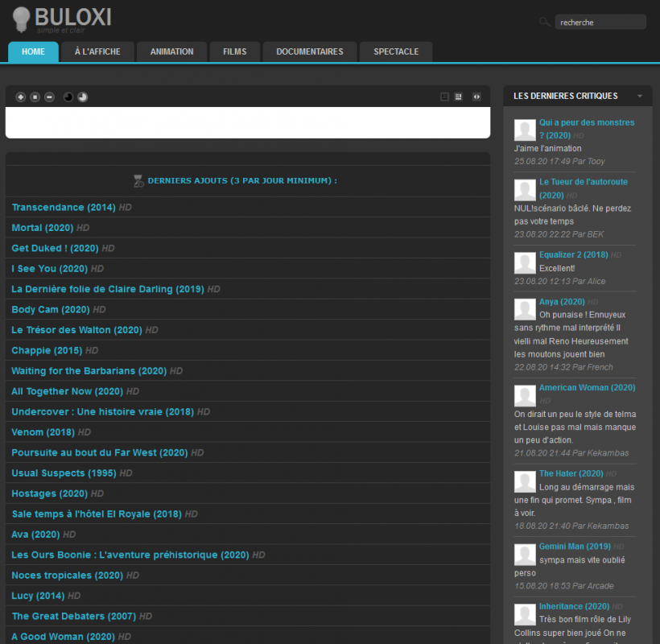
Task: Click review date 23.08.20 22:22 Par BEK
Action: [x=559, y=234]
